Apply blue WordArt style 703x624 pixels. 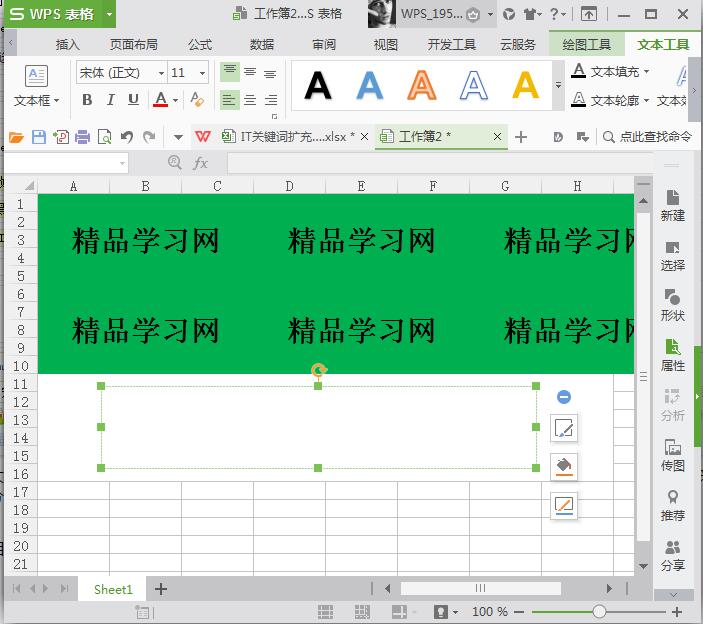click(370, 85)
